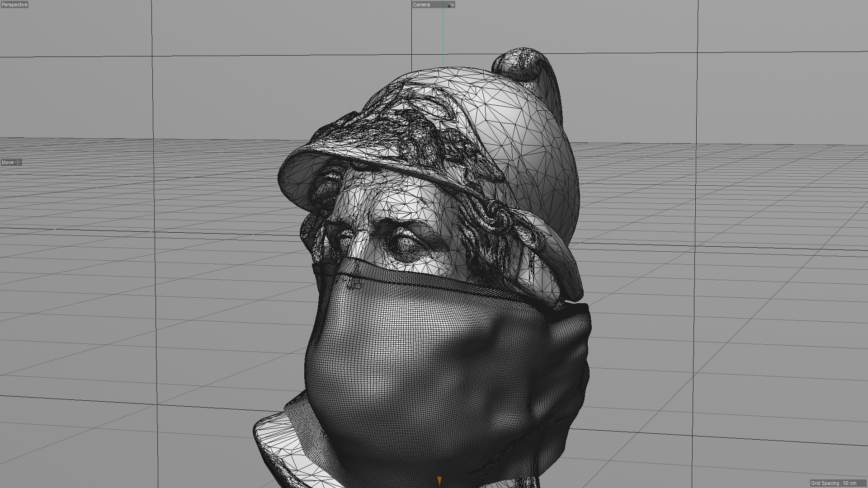Click the Perspective view label

coord(14,5)
